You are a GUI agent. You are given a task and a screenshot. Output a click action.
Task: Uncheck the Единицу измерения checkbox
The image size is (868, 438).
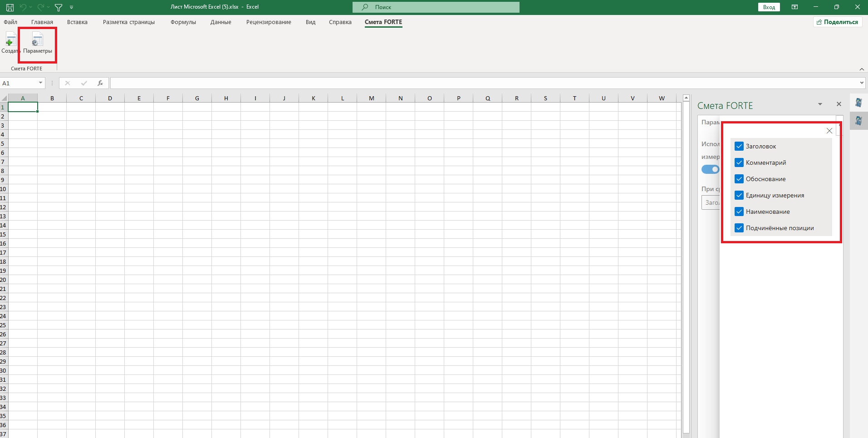click(x=739, y=195)
